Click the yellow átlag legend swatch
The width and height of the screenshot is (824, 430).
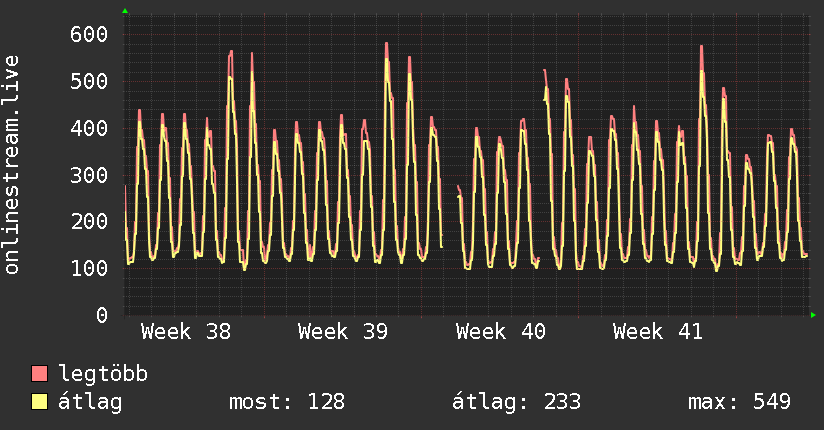click(39, 402)
